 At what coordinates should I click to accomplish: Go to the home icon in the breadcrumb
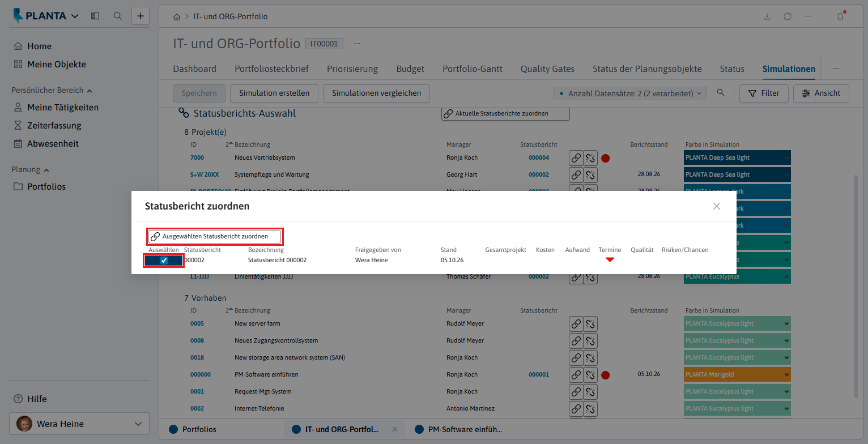[177, 17]
